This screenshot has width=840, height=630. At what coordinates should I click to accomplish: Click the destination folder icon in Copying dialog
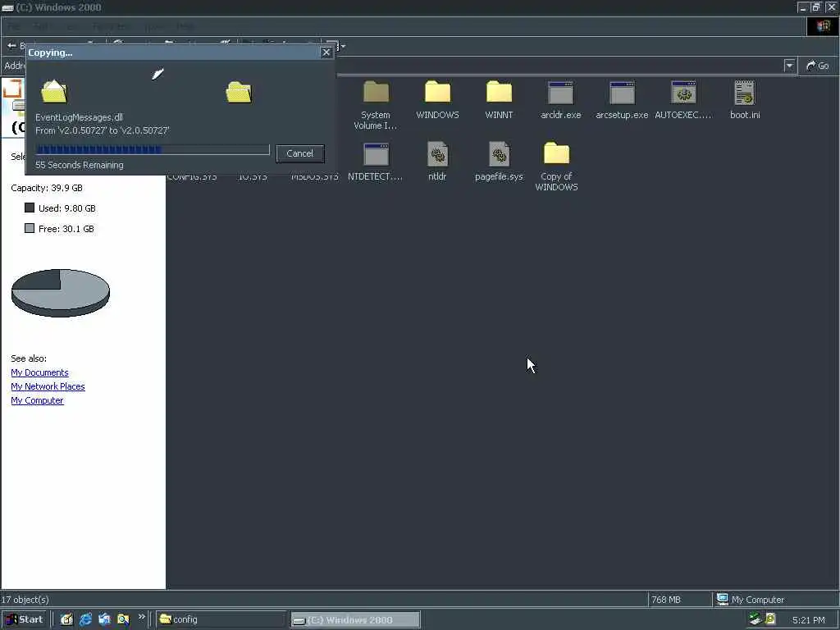click(x=239, y=92)
